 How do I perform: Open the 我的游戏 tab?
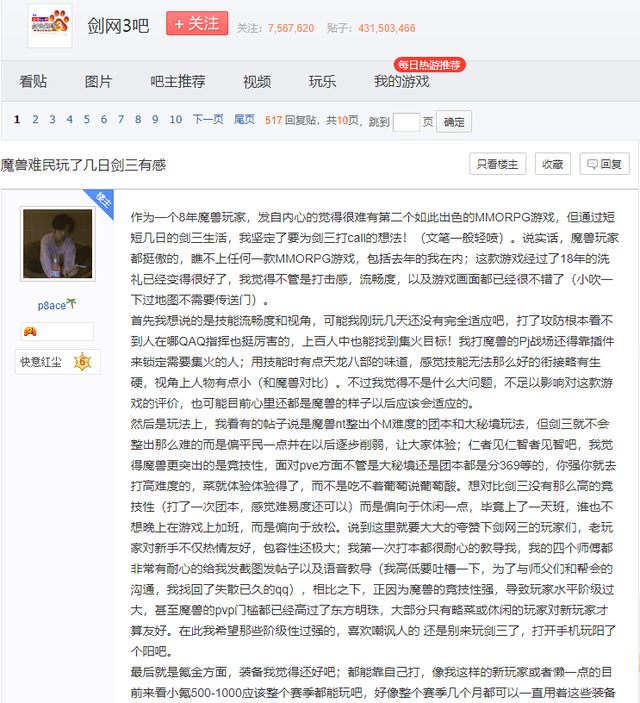(x=401, y=82)
